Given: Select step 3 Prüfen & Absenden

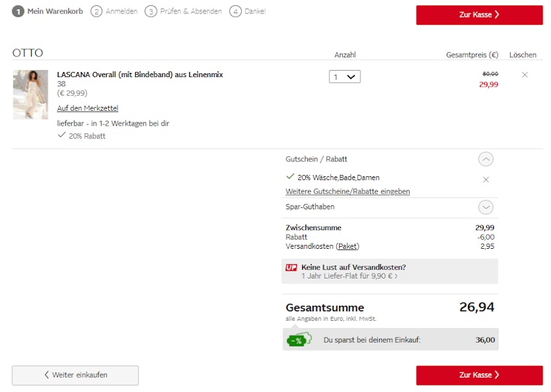Looking at the screenshot, I should coord(149,11).
